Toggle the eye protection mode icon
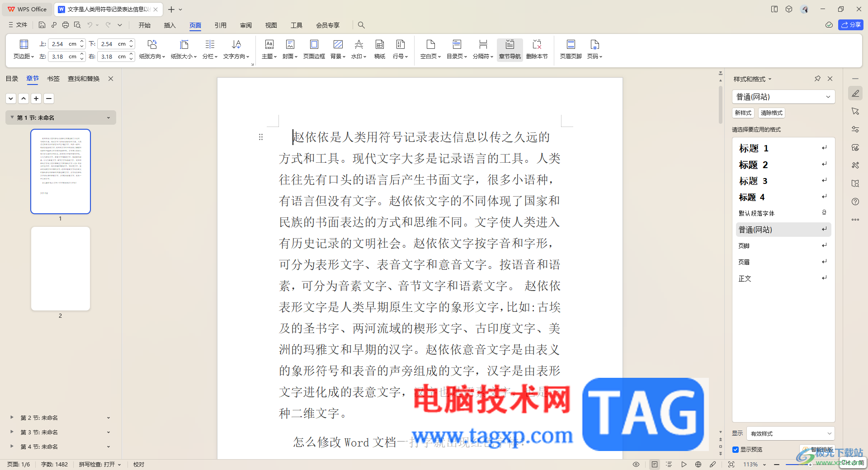The image size is (868, 470). point(636,465)
